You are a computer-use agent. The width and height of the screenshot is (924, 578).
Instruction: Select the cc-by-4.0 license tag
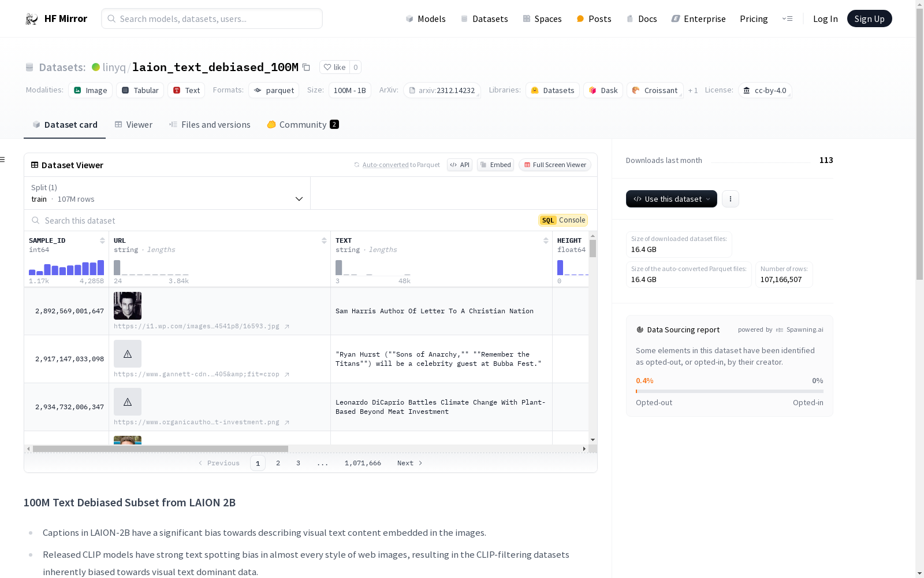coord(765,91)
